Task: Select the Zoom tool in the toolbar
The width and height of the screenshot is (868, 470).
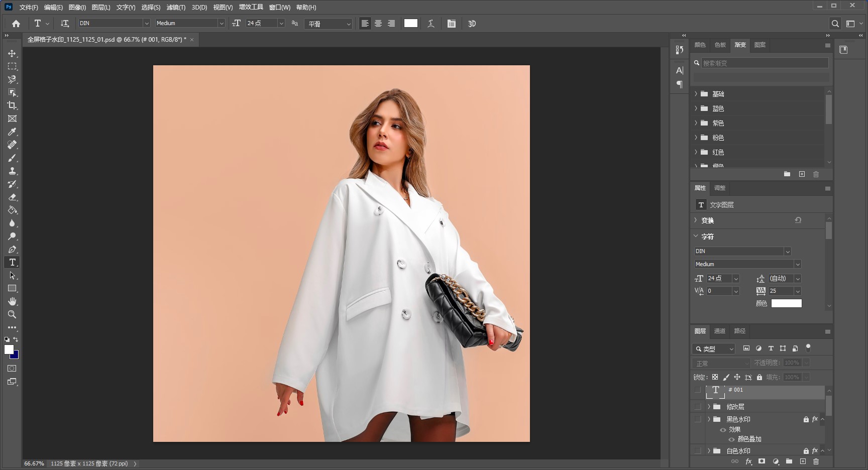Action: tap(12, 315)
